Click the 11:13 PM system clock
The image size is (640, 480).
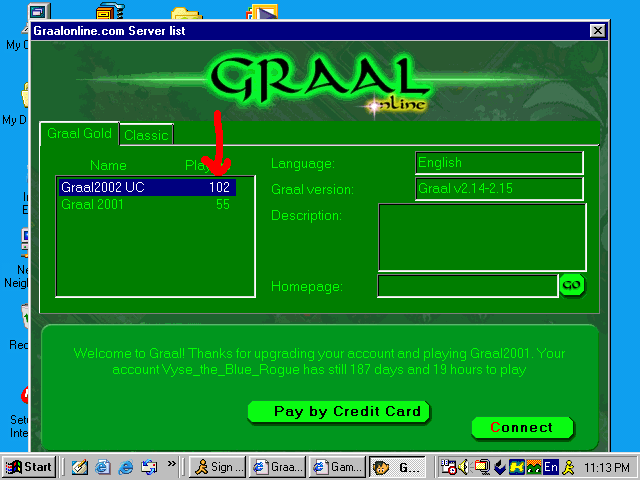(x=607, y=467)
